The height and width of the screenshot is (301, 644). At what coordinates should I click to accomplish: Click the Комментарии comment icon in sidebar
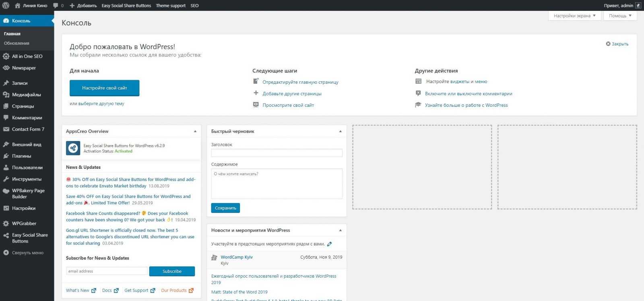pyautogui.click(x=6, y=118)
